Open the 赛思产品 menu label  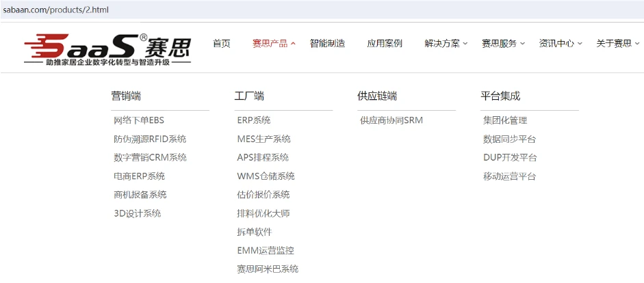[270, 44]
